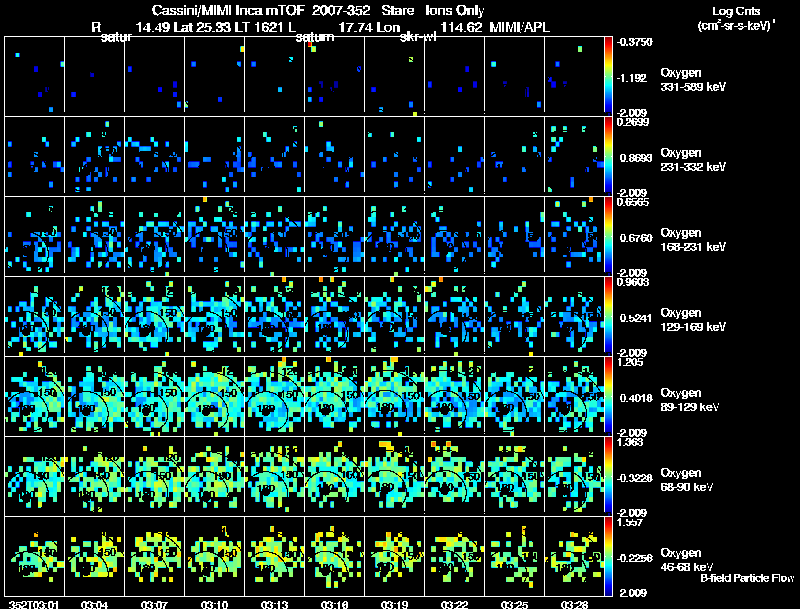Click the 03:28 time marker

tap(574, 603)
